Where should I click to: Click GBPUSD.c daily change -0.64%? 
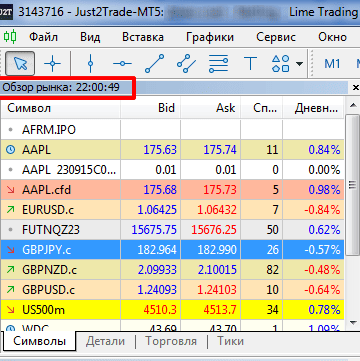(322, 290)
